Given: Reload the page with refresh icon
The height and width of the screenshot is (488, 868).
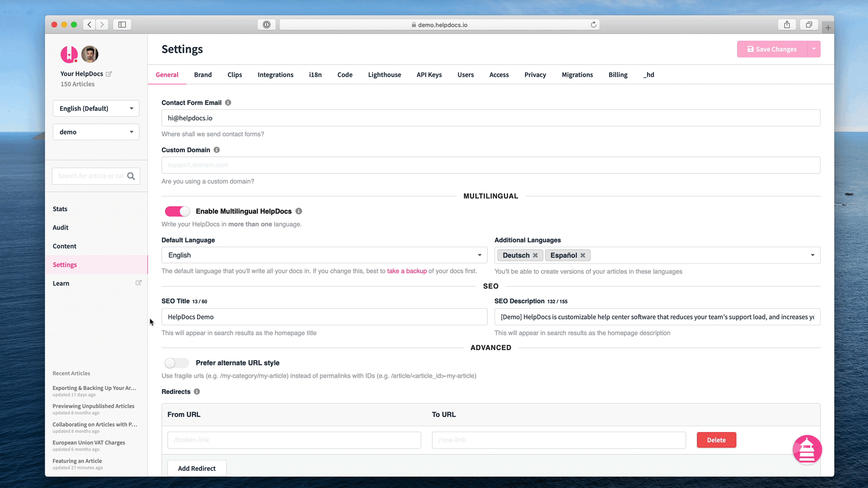Looking at the screenshot, I should (594, 24).
